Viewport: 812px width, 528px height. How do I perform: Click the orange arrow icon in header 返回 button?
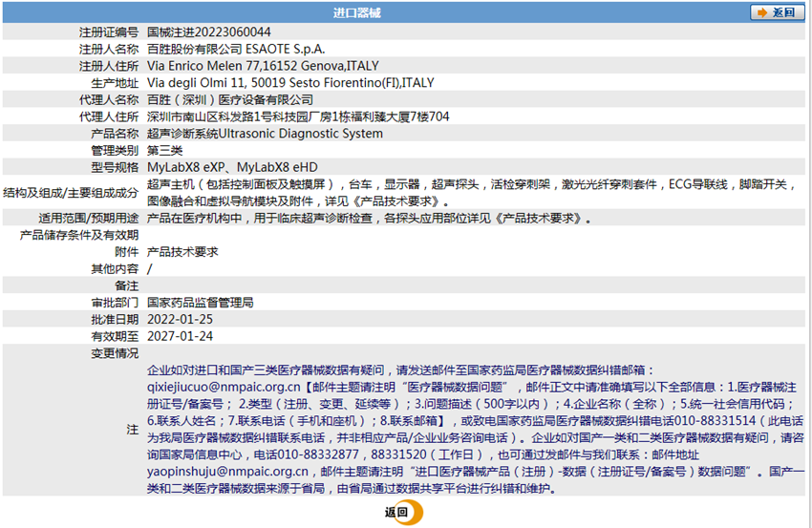(761, 12)
